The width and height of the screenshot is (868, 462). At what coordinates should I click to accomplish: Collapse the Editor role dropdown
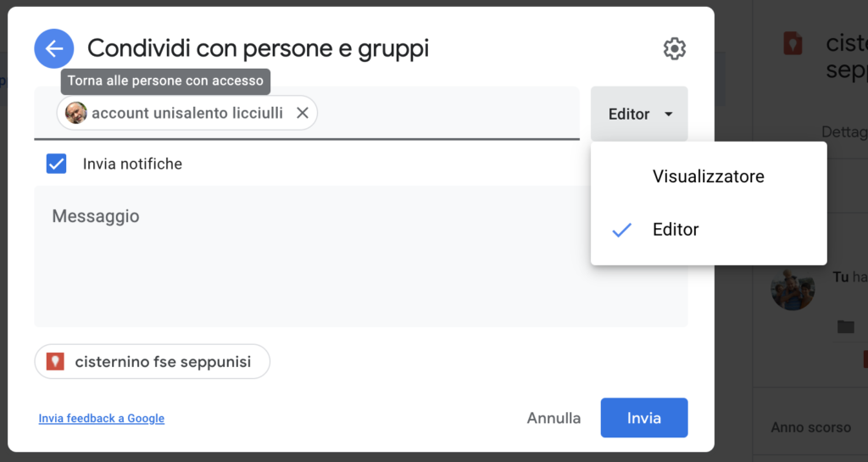[x=639, y=114]
